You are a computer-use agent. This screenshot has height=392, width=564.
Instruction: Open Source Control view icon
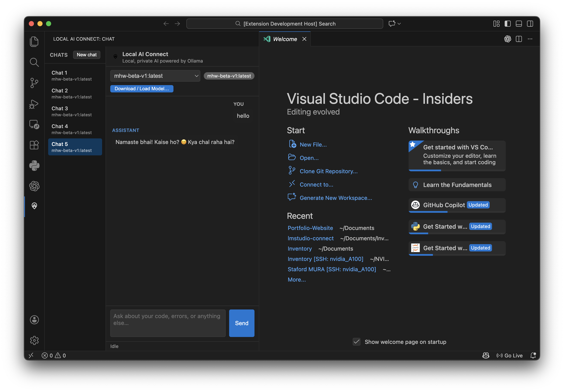pos(34,83)
